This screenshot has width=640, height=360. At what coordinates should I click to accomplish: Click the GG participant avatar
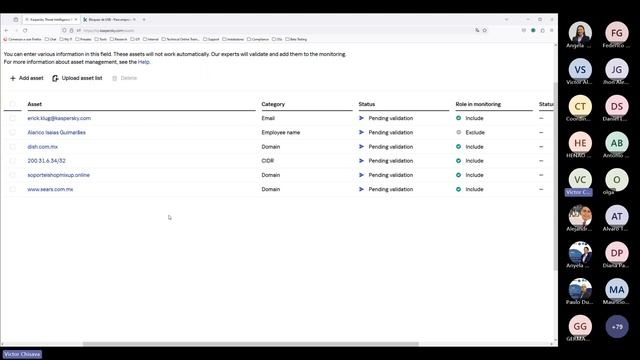point(580,327)
